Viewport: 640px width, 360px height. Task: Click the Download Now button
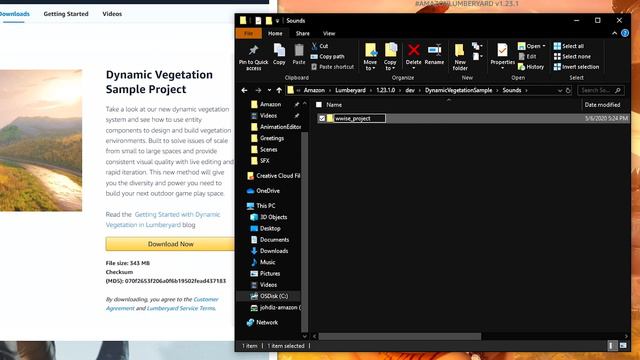170,244
